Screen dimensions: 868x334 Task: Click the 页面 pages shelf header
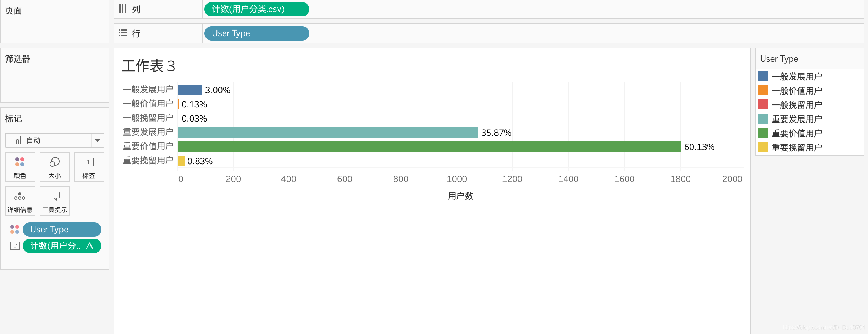click(13, 11)
